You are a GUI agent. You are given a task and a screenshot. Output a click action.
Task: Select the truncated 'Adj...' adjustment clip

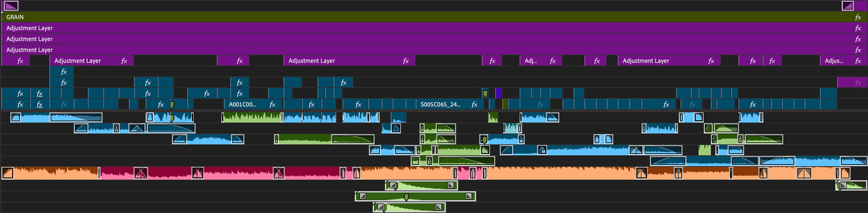click(x=541, y=61)
